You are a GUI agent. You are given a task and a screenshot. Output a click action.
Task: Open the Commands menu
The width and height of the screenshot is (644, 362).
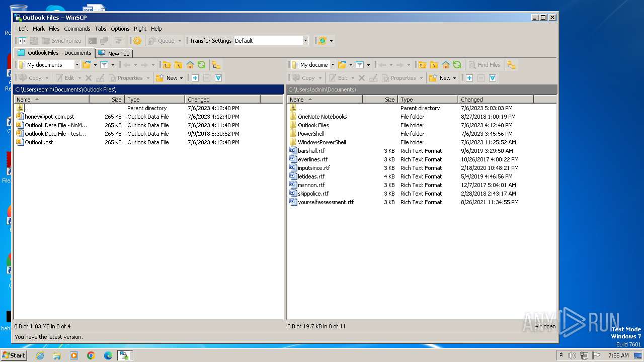(77, 29)
